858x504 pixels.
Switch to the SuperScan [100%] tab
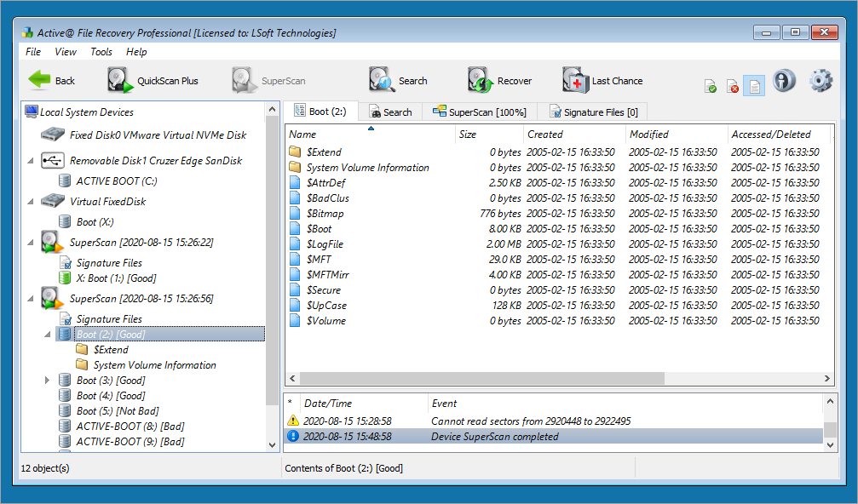[x=480, y=112]
